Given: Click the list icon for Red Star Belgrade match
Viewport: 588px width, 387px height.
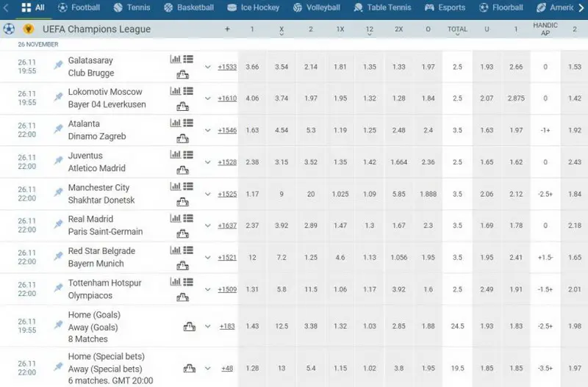Looking at the screenshot, I should click(x=188, y=250).
